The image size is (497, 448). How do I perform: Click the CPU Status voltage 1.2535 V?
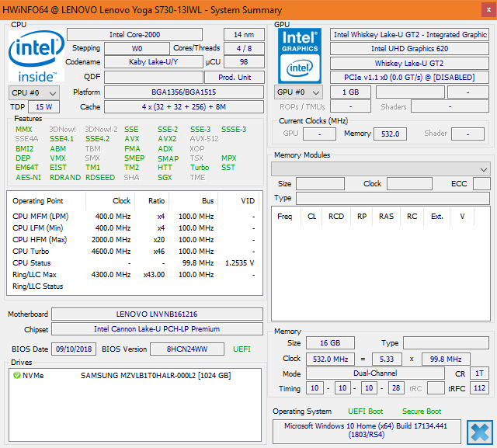tap(240, 263)
